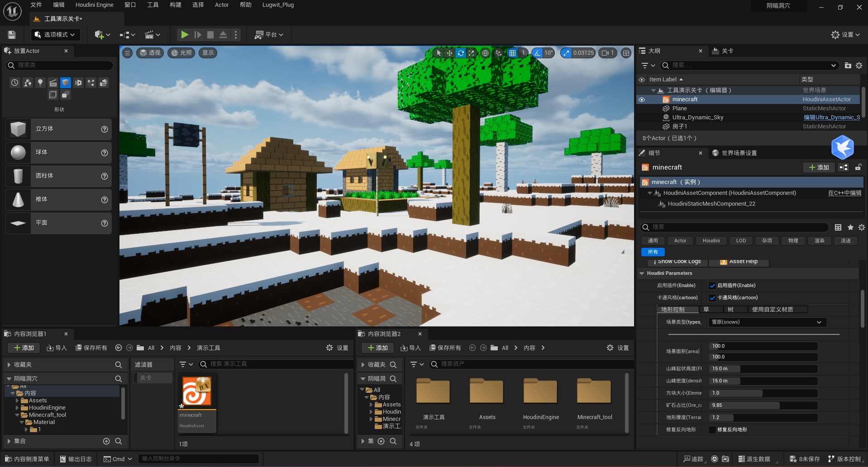Open the output log panel
The image size is (868, 467).
(76, 459)
